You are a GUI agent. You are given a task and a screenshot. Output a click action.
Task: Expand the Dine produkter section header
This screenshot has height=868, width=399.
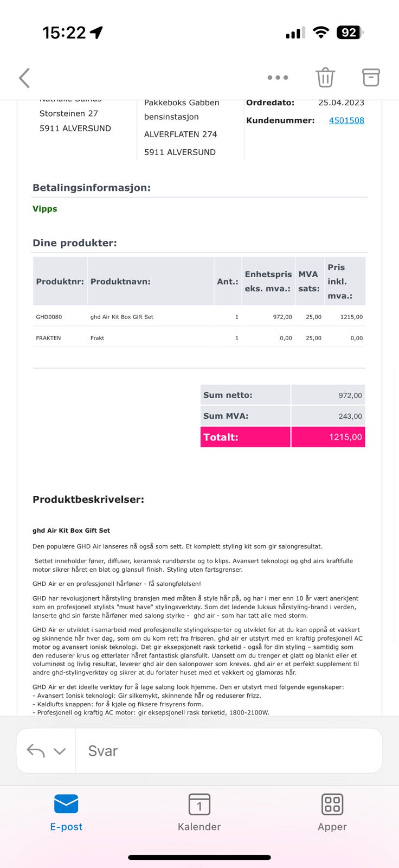click(x=75, y=243)
